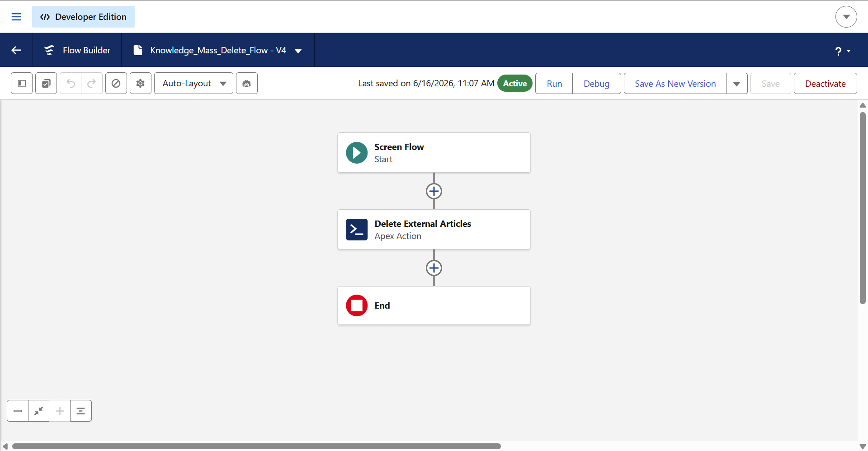Image resolution: width=868 pixels, height=451 pixels.
Task: Click the Knowledge_Mass_Delete_Flow - V4 title
Action: (x=218, y=50)
